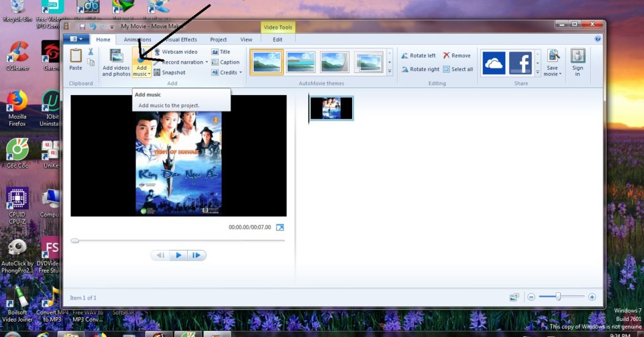
Task: Click the zoom time scale slider
Action: pos(558,297)
